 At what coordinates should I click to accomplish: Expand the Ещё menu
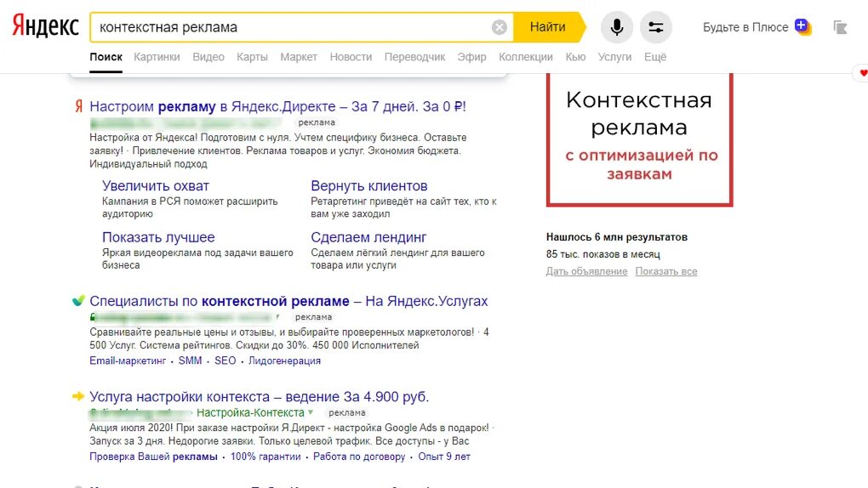click(655, 57)
